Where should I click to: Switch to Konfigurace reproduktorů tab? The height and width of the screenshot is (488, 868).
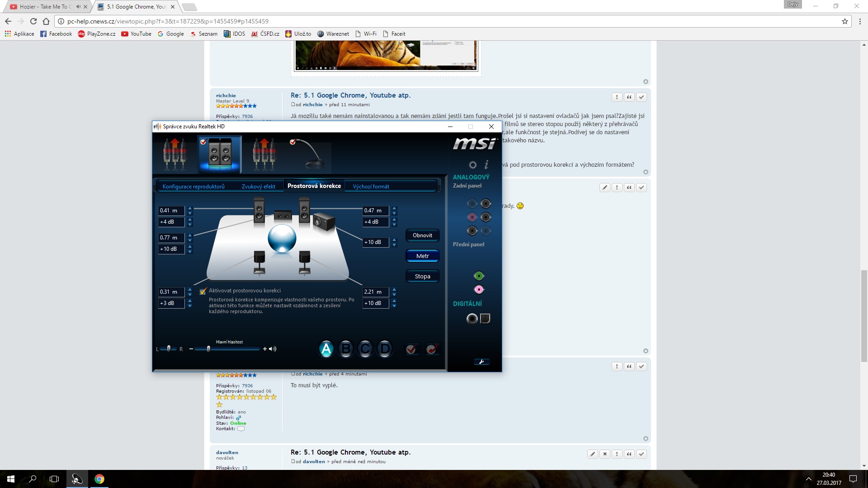coord(193,187)
